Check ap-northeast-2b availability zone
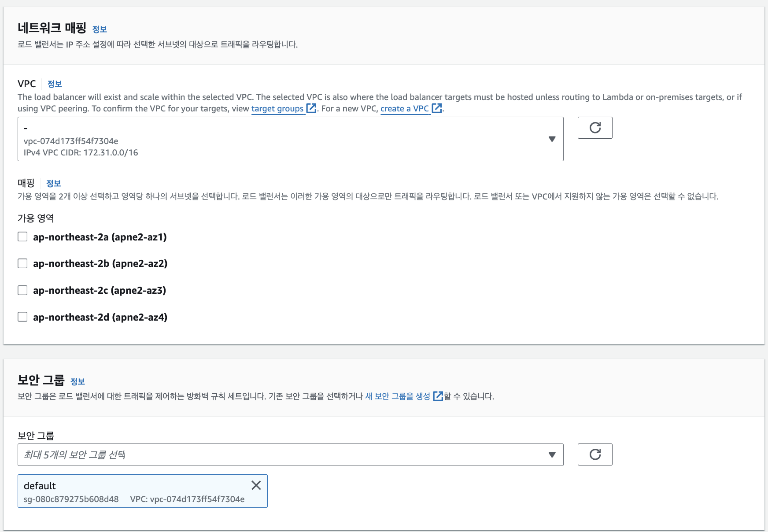768x532 pixels. tap(22, 263)
